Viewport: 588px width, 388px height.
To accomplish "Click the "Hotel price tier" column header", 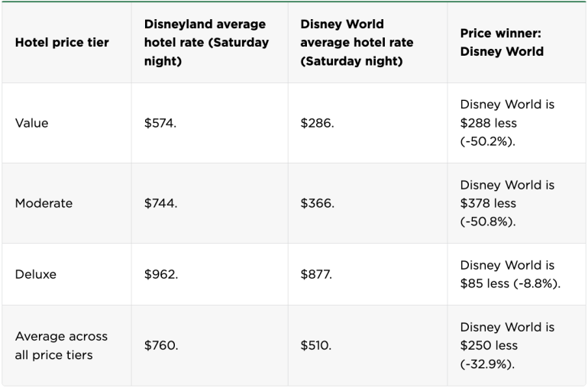I will pos(62,43).
